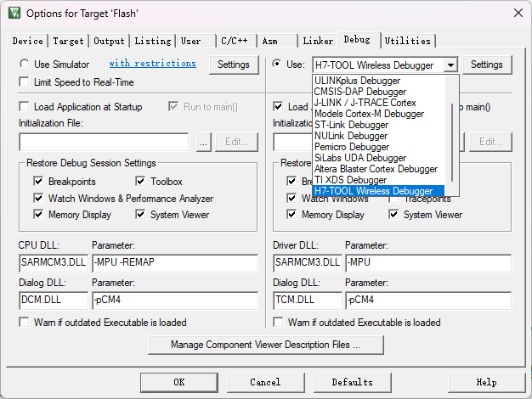Select H7-TOOL Wireless Debugger list entry
Screen dimensions: 532x399
tap(379, 191)
